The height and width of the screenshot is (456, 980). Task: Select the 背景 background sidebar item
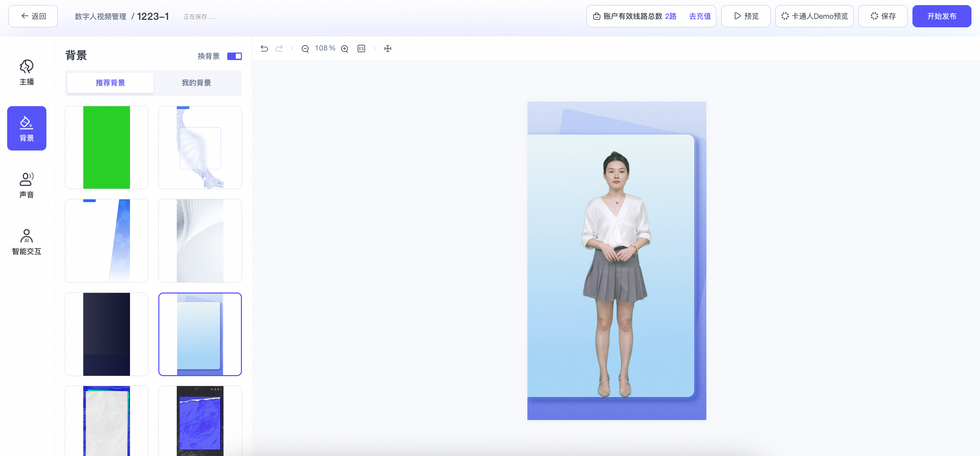tap(27, 128)
